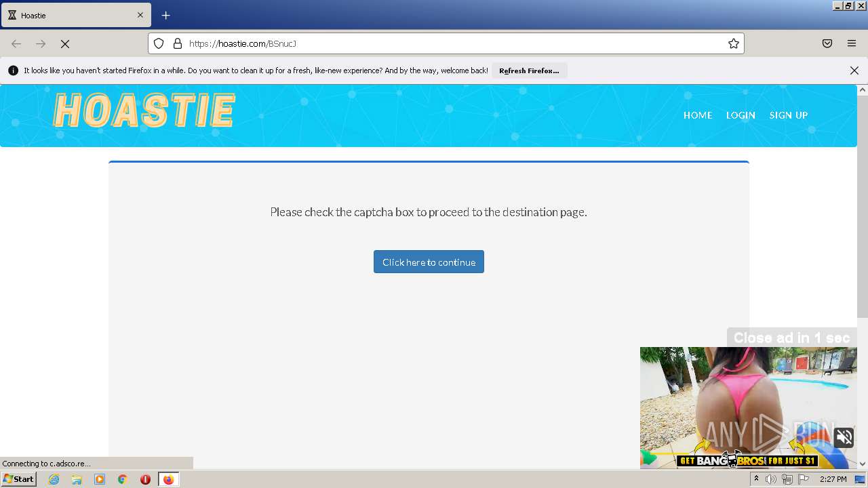868x488 pixels.
Task: Open Save to Pocket icon
Action: pos(827,43)
